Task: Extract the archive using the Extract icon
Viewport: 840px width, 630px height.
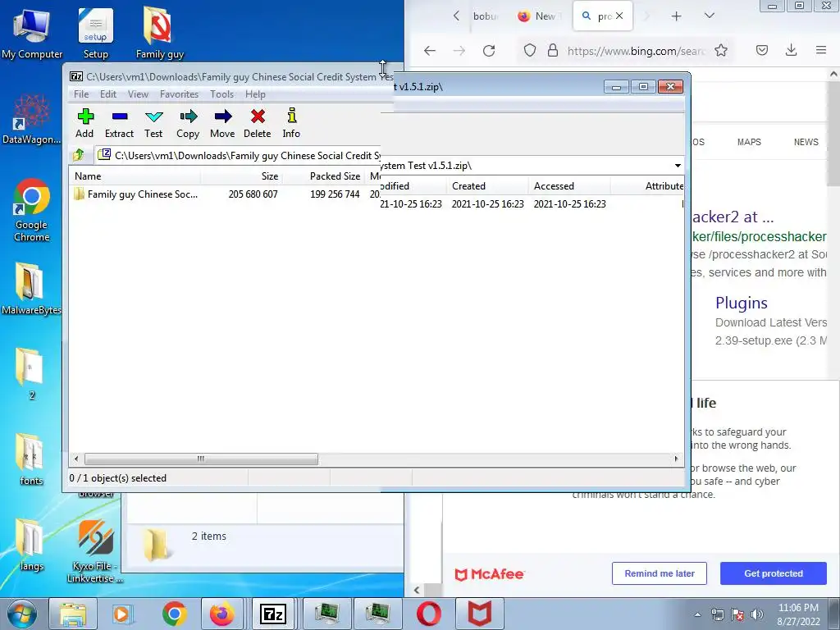Action: 119,123
